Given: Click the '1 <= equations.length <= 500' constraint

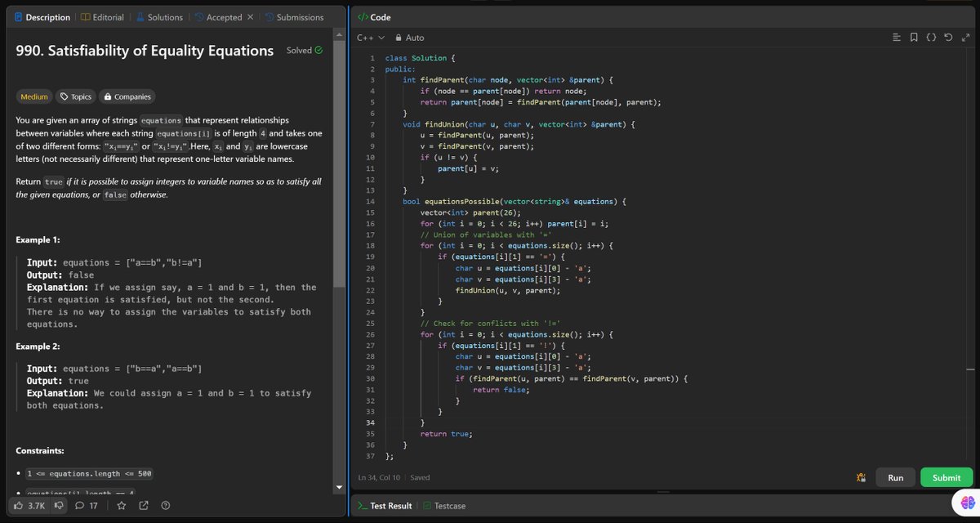Looking at the screenshot, I should (x=88, y=474).
